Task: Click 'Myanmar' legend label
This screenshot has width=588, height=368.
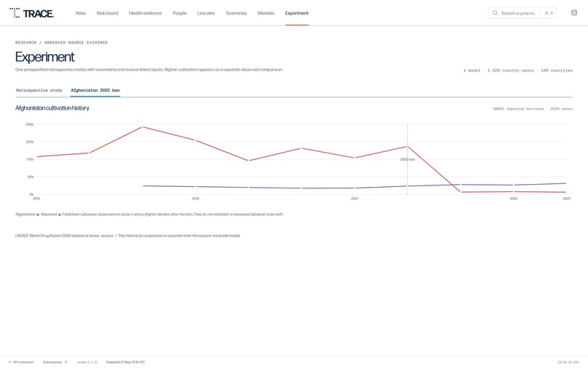Action: [x=49, y=215]
